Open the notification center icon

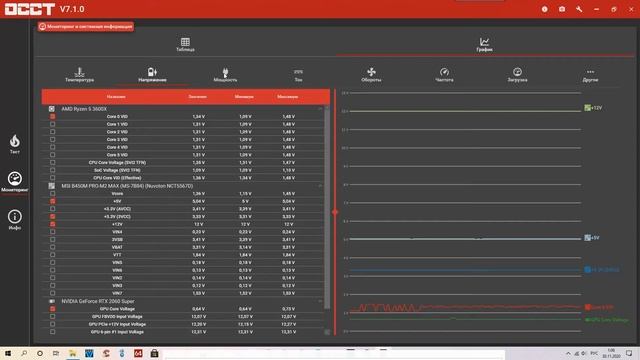[x=629, y=353]
